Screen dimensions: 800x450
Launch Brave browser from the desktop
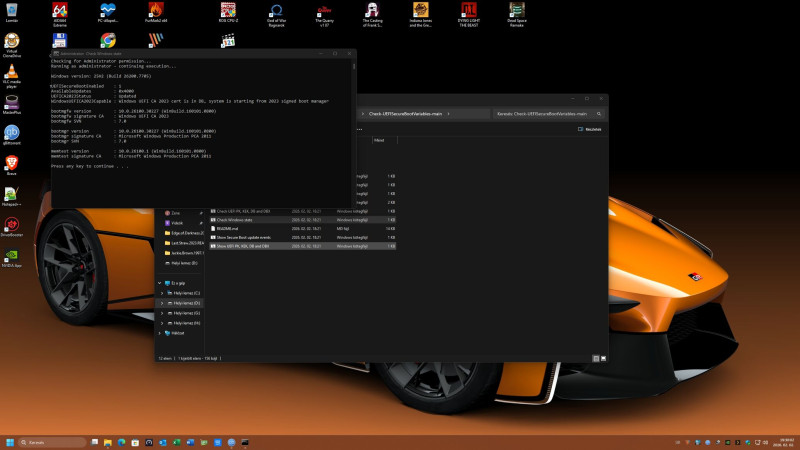coord(11,162)
